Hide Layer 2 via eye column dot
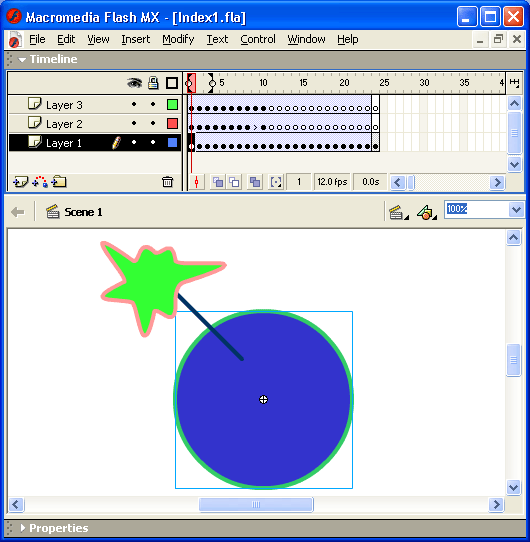Viewport: 530px width, 542px height. 134,123
